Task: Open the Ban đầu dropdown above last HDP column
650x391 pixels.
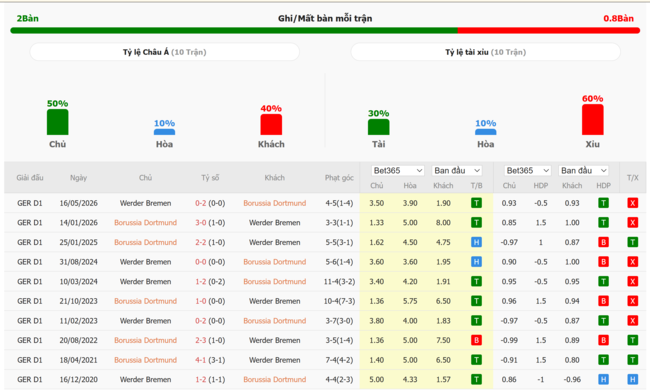Action: point(583,170)
